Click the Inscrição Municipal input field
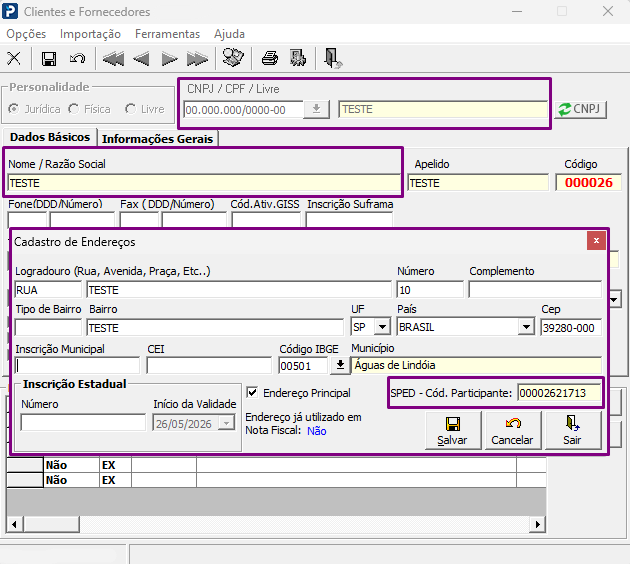 pos(78,366)
